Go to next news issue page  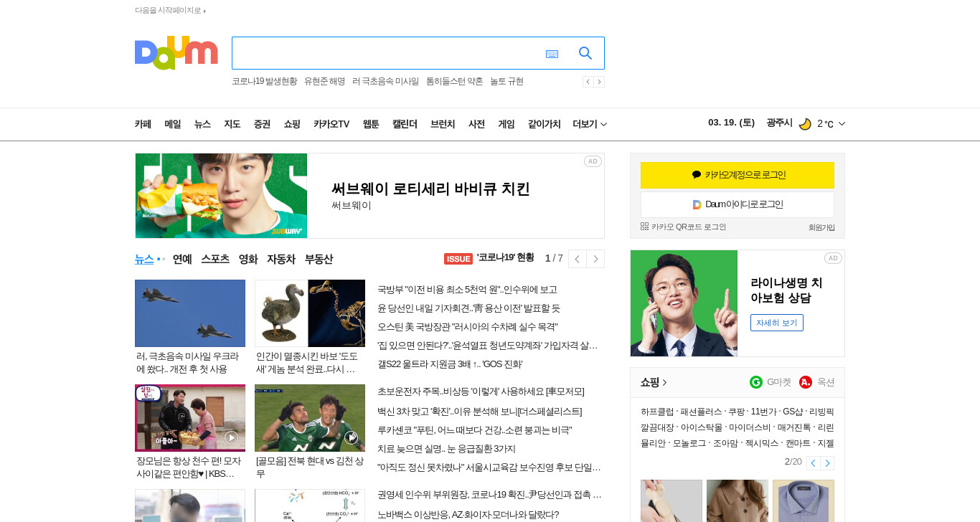(595, 259)
